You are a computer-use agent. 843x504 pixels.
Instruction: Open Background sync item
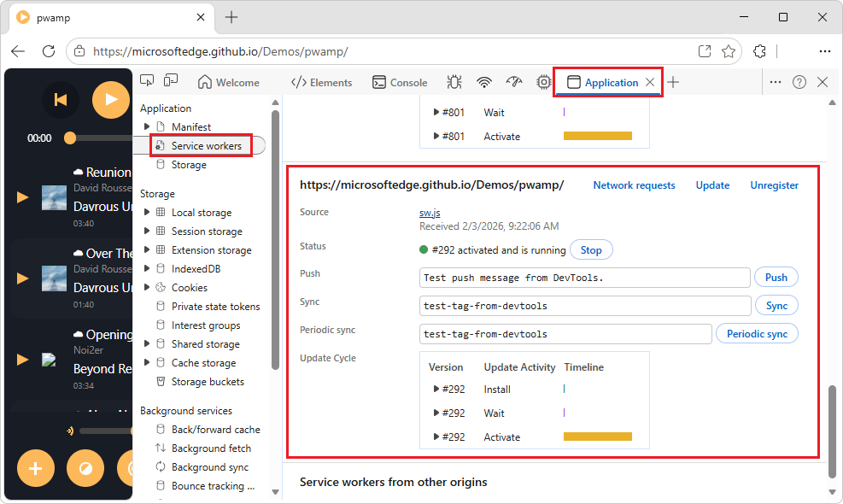(210, 467)
